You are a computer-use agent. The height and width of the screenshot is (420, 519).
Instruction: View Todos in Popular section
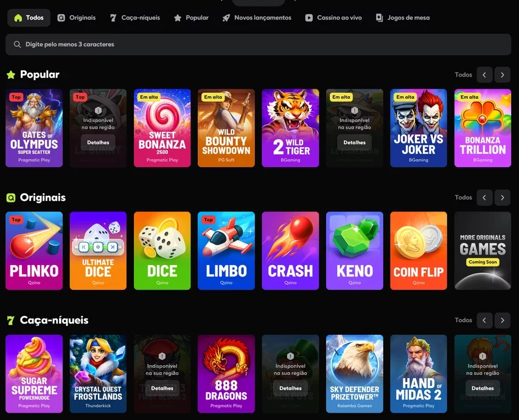(x=463, y=75)
